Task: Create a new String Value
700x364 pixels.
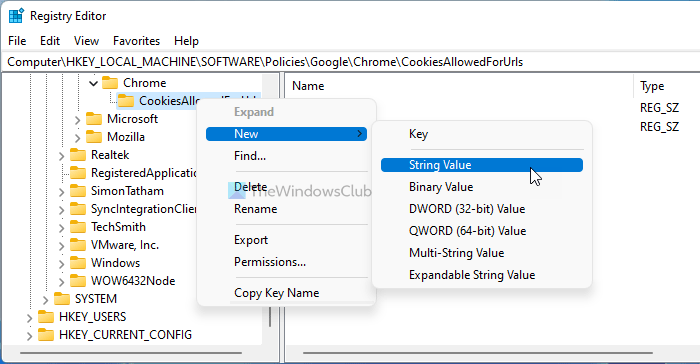Action: pyautogui.click(x=482, y=165)
